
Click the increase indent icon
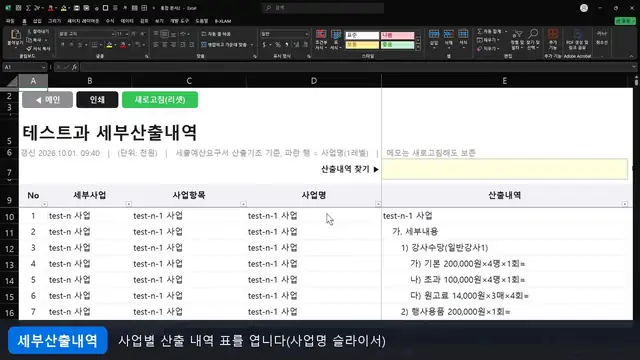coord(191,44)
